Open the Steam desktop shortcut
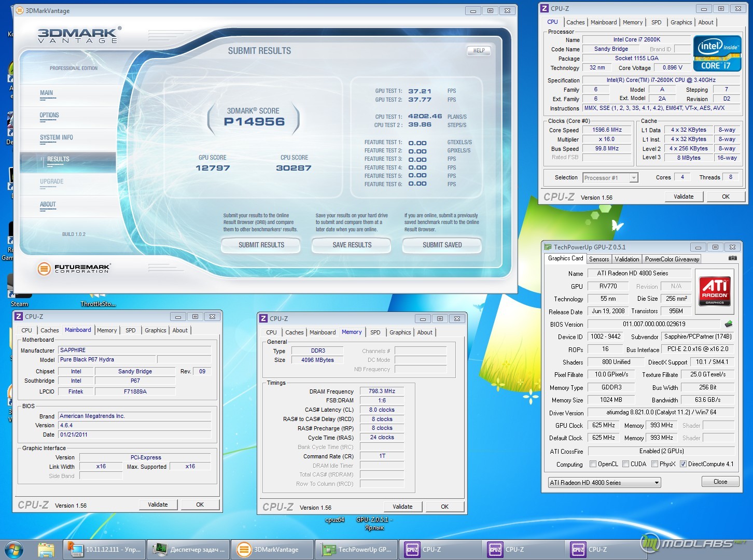 click(19, 290)
